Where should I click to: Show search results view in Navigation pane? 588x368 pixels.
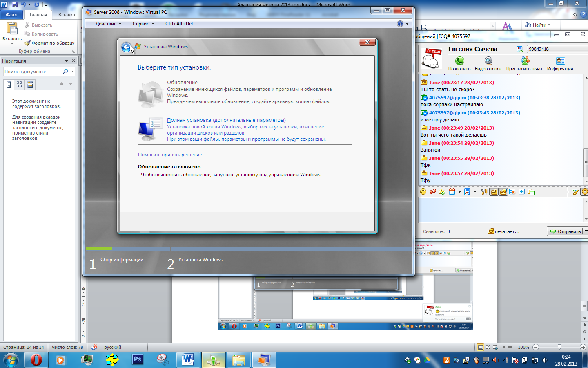30,85
